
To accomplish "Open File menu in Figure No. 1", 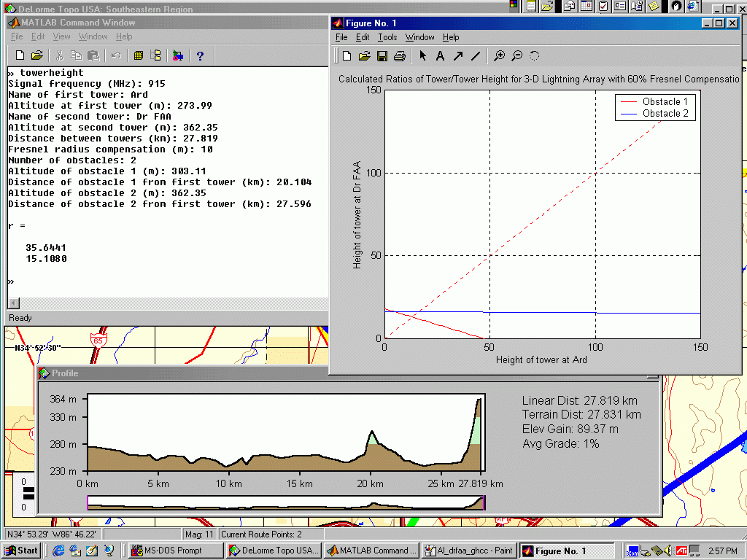I will point(341,37).
